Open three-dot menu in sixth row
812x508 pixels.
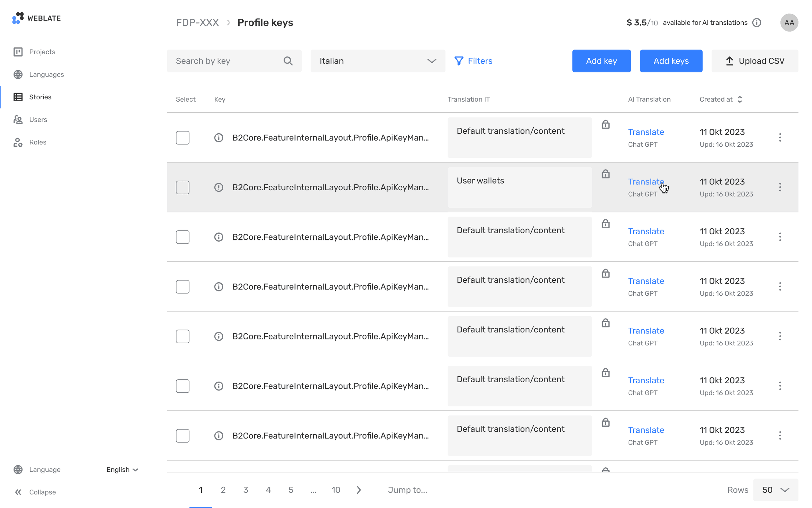point(780,386)
